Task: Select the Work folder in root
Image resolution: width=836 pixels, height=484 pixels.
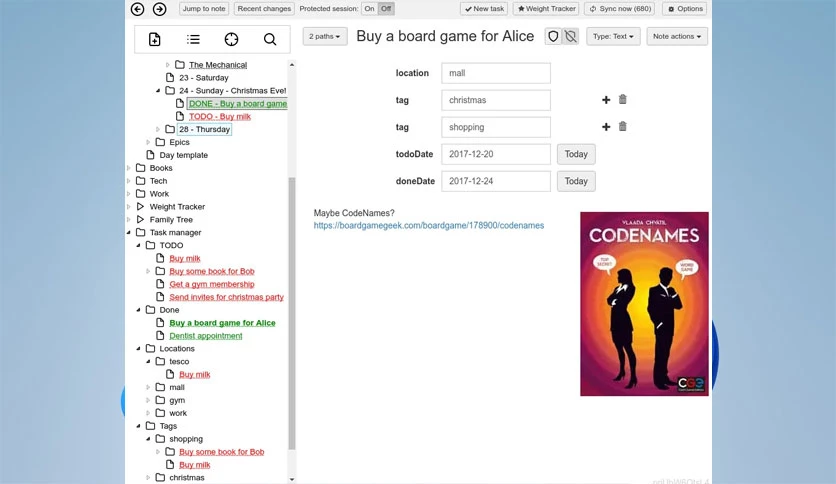Action: 159,193
